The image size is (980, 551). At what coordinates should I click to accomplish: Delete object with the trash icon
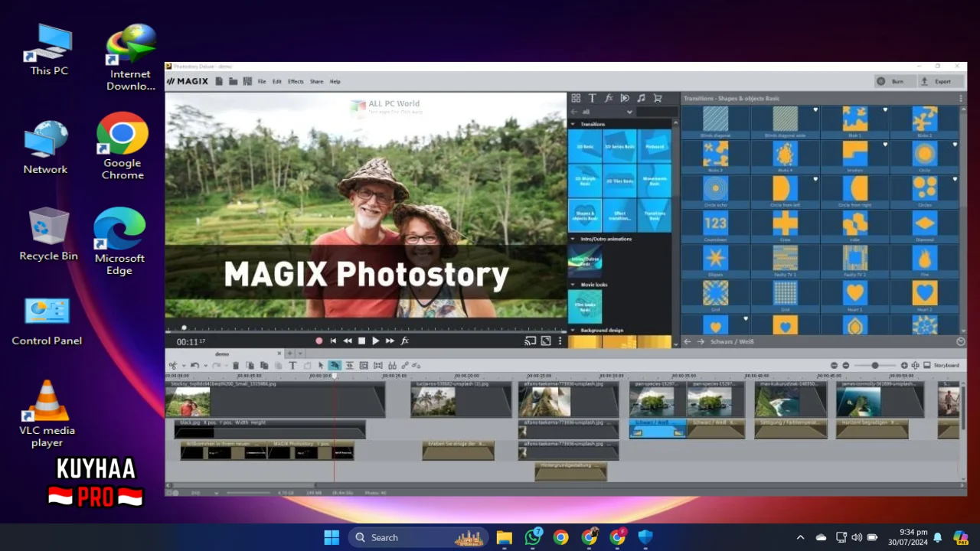[236, 366]
